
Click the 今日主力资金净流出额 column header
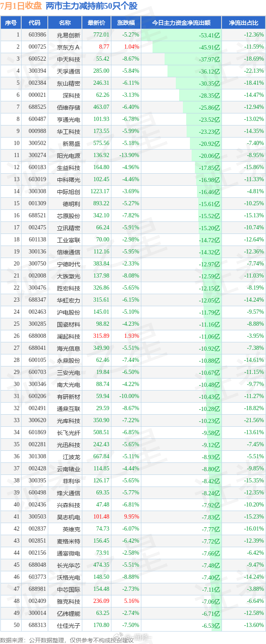click(181, 23)
